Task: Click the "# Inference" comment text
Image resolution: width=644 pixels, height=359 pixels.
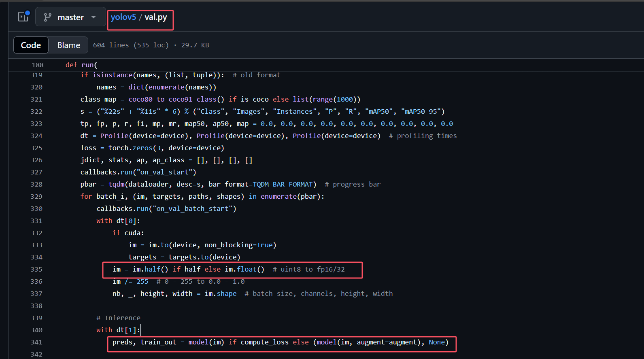Action: click(x=118, y=318)
